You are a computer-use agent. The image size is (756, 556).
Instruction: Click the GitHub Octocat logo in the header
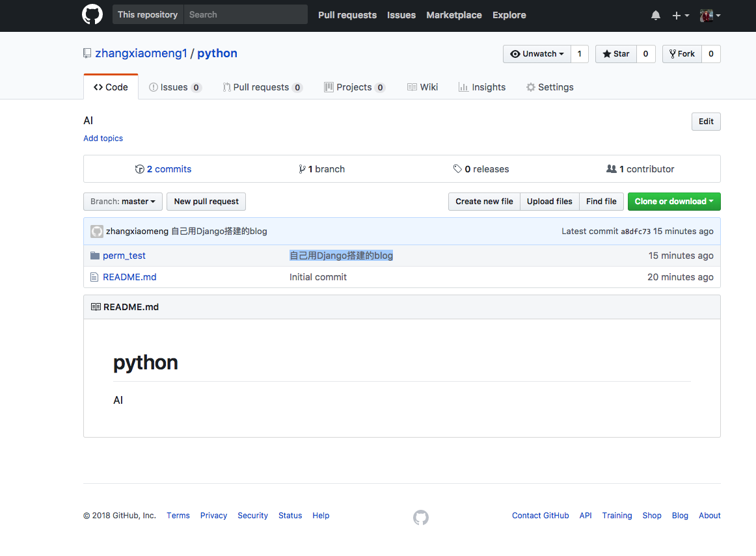pyautogui.click(x=92, y=15)
